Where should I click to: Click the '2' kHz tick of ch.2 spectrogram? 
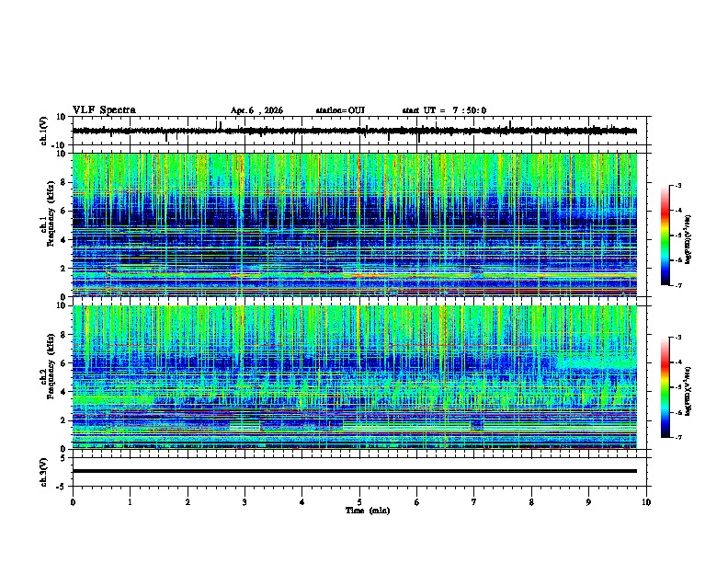(x=63, y=420)
